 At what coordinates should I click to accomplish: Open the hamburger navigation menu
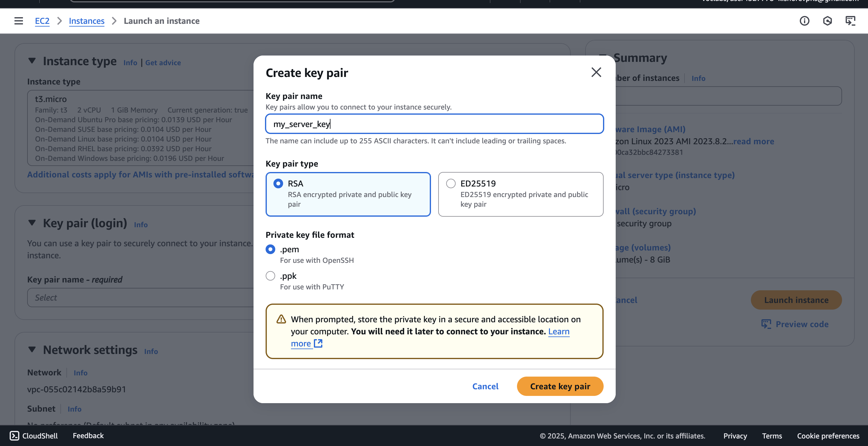pyautogui.click(x=18, y=21)
